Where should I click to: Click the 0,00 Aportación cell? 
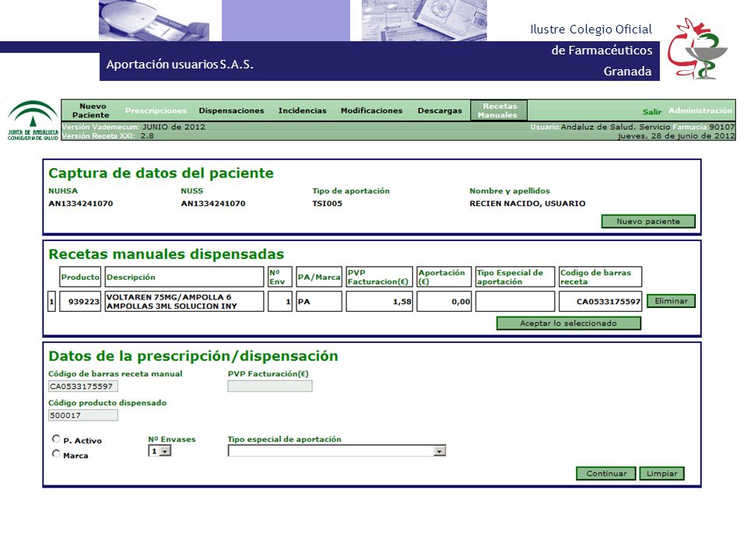click(x=444, y=302)
